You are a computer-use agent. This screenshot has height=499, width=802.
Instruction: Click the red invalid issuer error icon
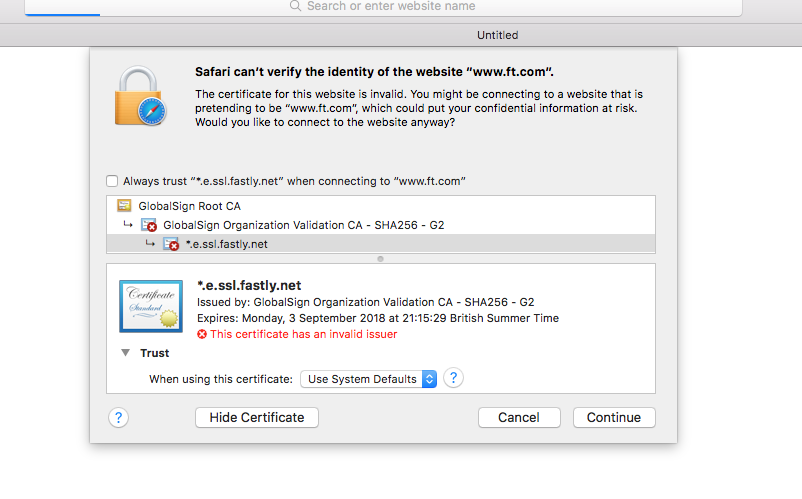point(202,334)
